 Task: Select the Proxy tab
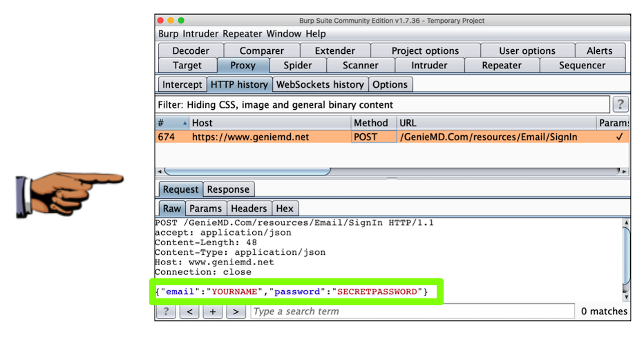click(243, 66)
